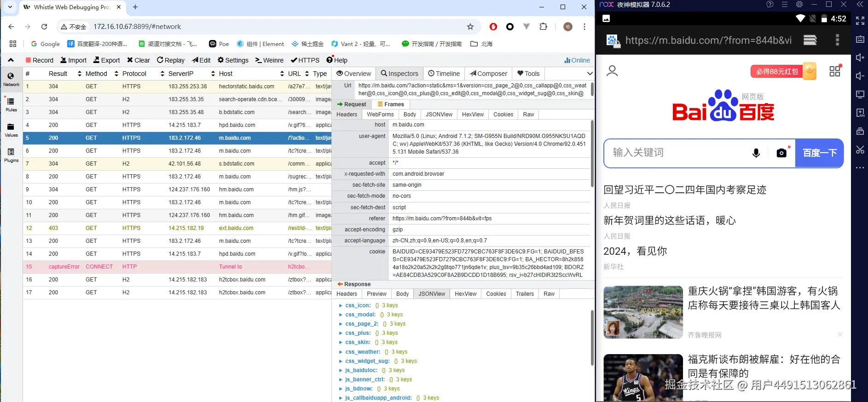Clear the captured session list
Image resolution: width=868 pixels, height=402 pixels.
tap(139, 60)
